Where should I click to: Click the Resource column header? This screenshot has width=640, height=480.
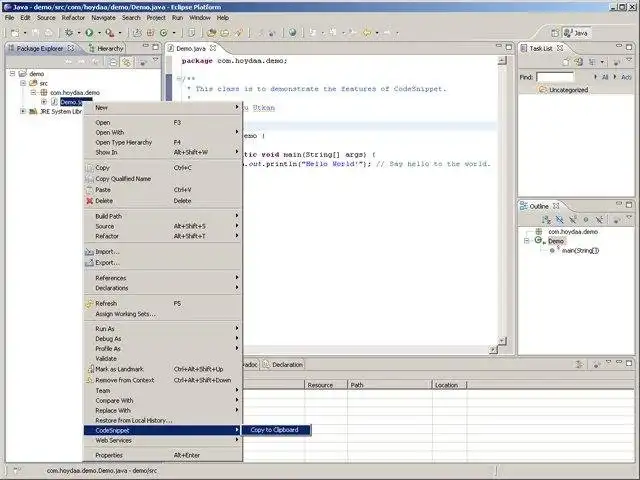326,385
